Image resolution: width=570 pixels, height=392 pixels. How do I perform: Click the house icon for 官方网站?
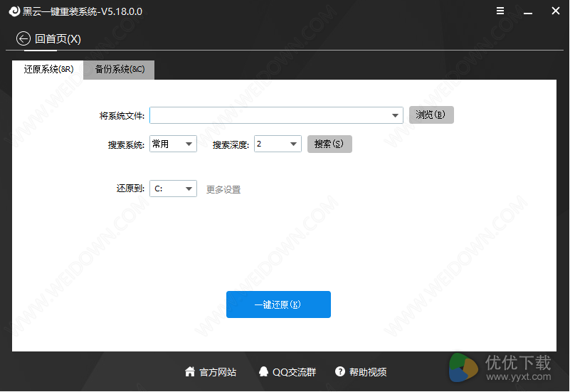pyautogui.click(x=190, y=371)
